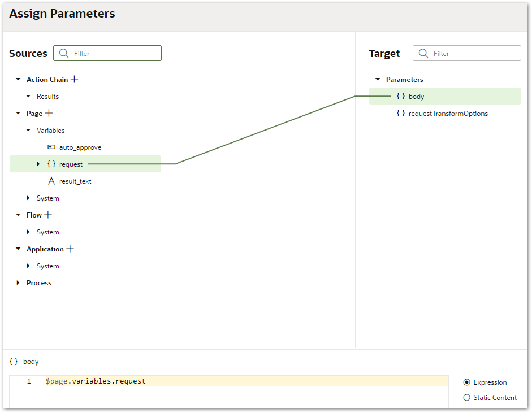This screenshot has height=413, width=532.
Task: Click the add icon next to Application
Action: click(70, 249)
